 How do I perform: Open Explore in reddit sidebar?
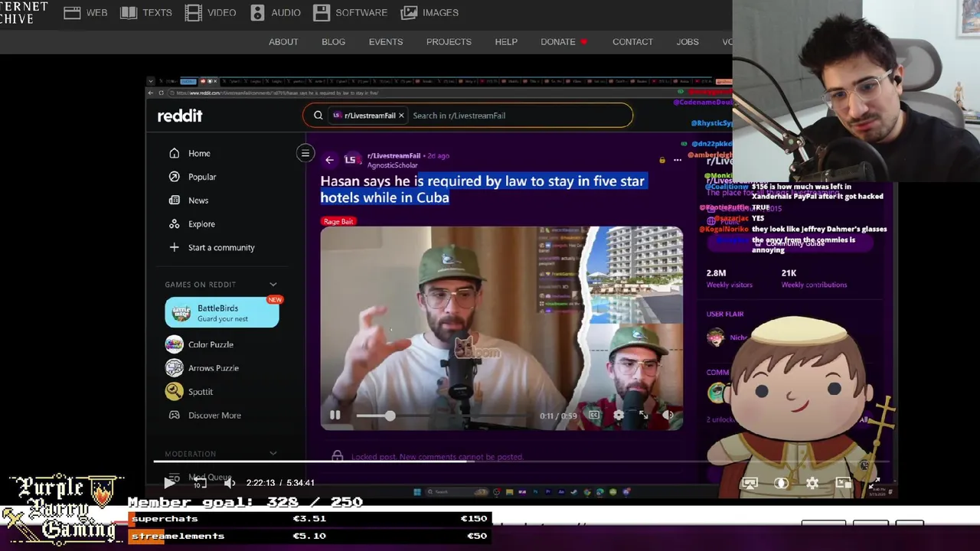click(x=191, y=224)
